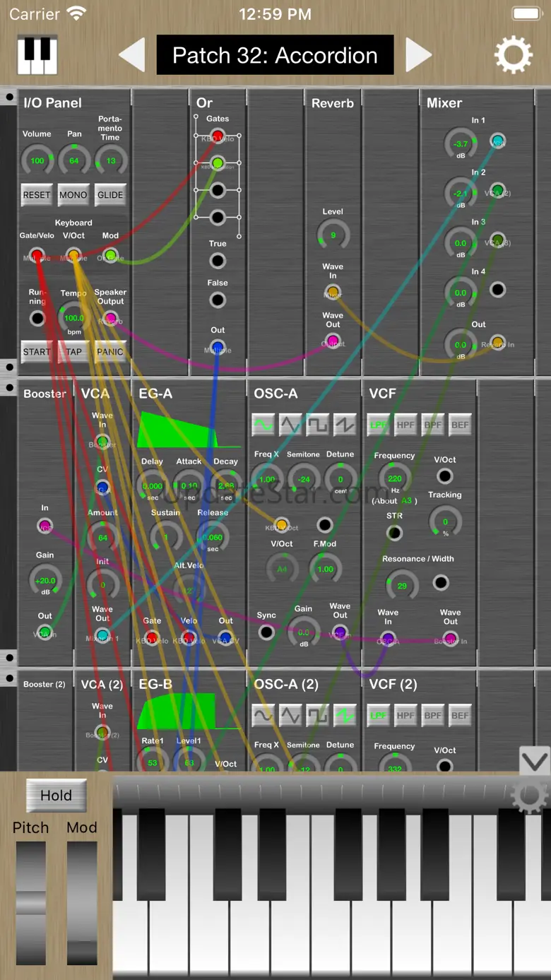The width and height of the screenshot is (551, 980).
Task: Enable the Hold button beside the keyboard
Action: pos(56,796)
